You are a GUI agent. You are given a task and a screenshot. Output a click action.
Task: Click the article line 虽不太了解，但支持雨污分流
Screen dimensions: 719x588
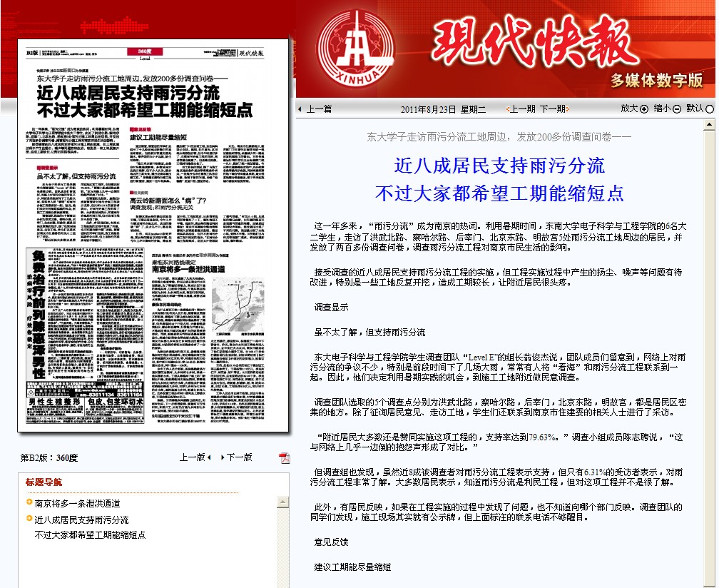(369, 332)
